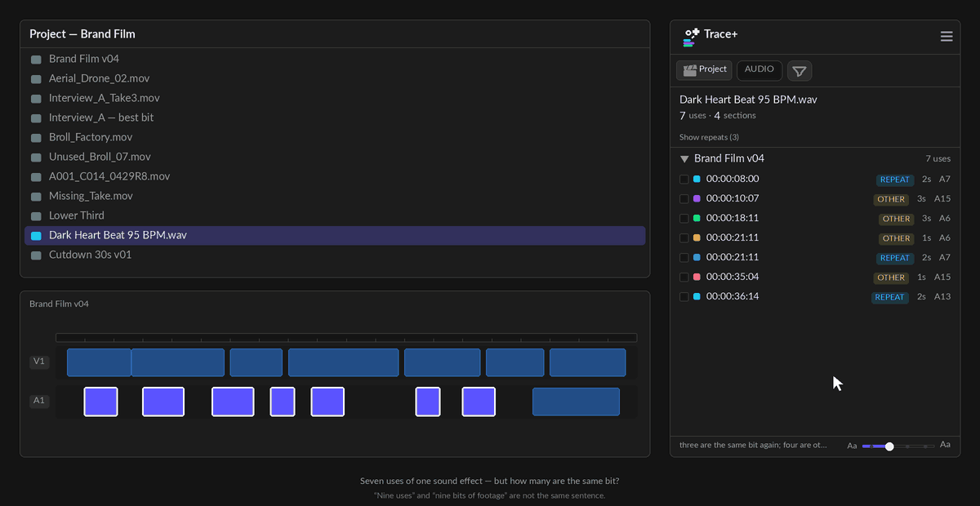Click the timeline ruler above V1

[346, 337]
